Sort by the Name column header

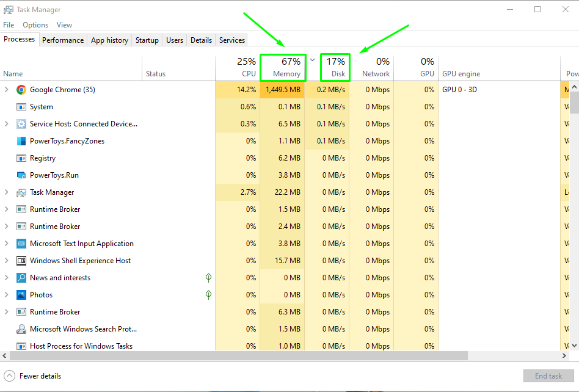click(x=71, y=68)
